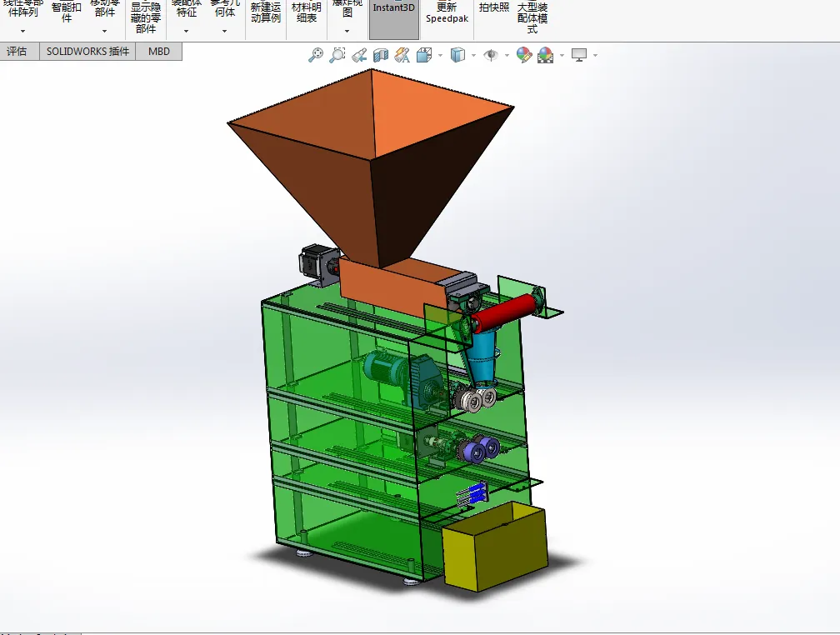Switch to the SOLIDWORKS 插件 tab
Image resolution: width=840 pixels, height=635 pixels.
click(87, 52)
